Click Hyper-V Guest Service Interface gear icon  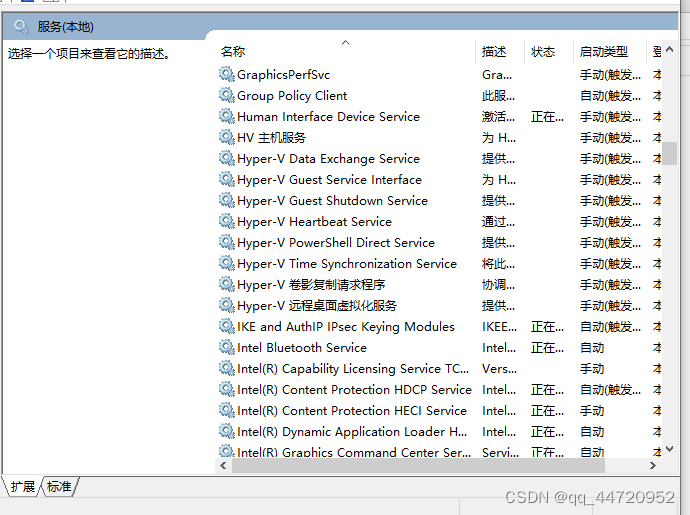click(x=227, y=180)
